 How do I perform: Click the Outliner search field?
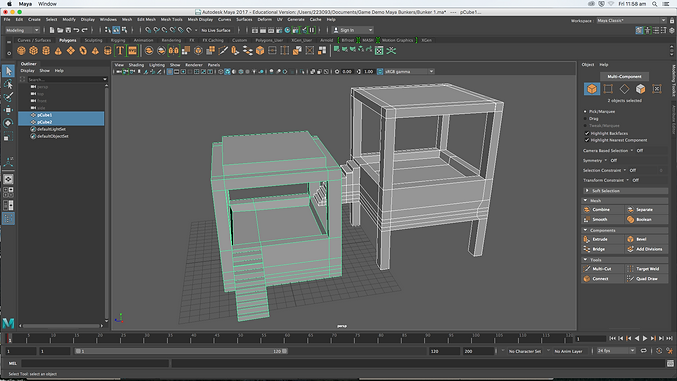click(x=67, y=79)
